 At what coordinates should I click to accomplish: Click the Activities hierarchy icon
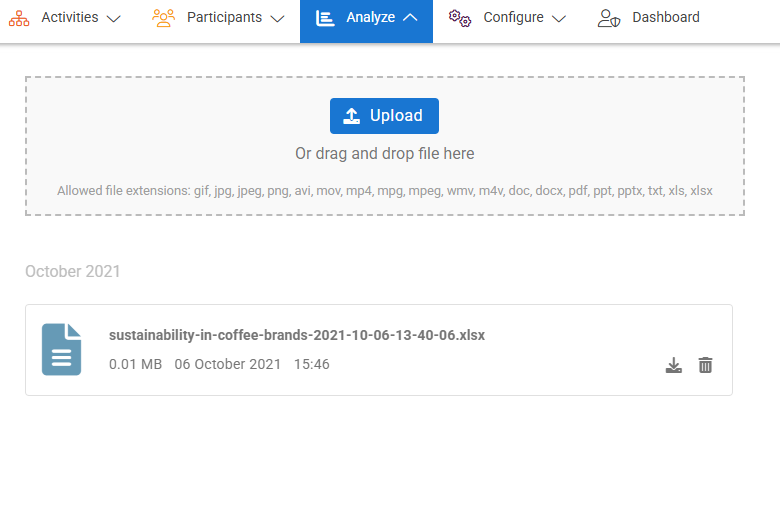pyautogui.click(x=19, y=18)
